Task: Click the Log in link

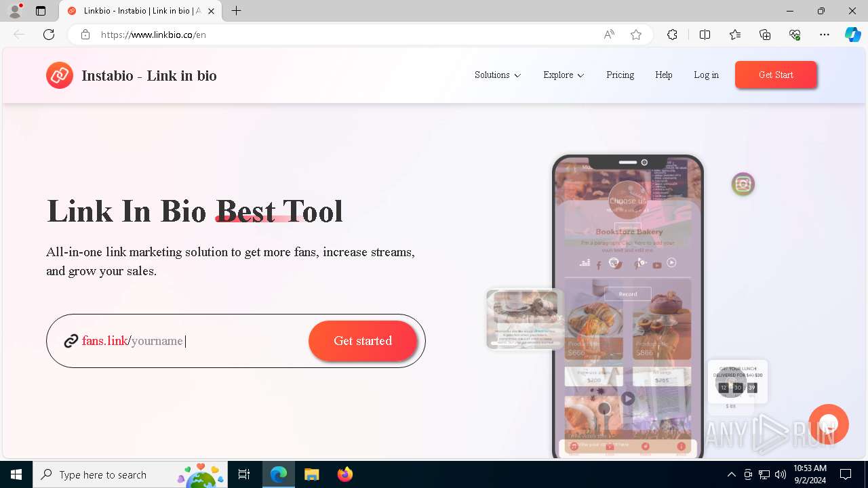Action: tap(706, 75)
